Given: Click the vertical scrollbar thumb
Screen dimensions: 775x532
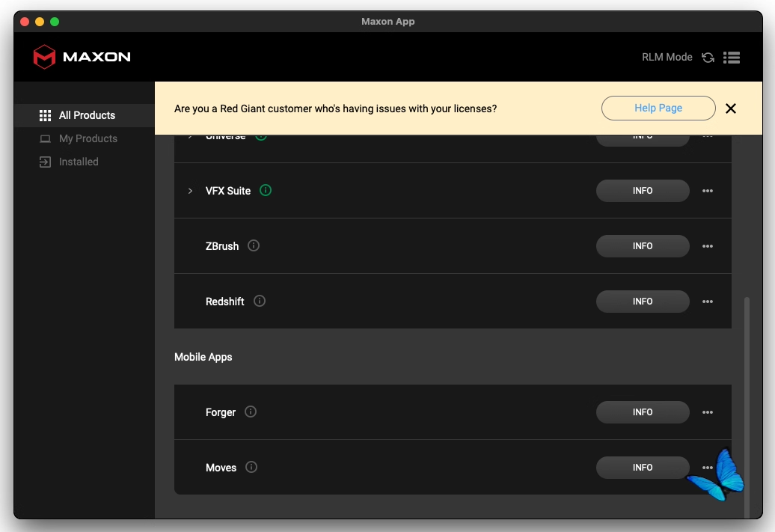Looking at the screenshot, I should pos(746,404).
